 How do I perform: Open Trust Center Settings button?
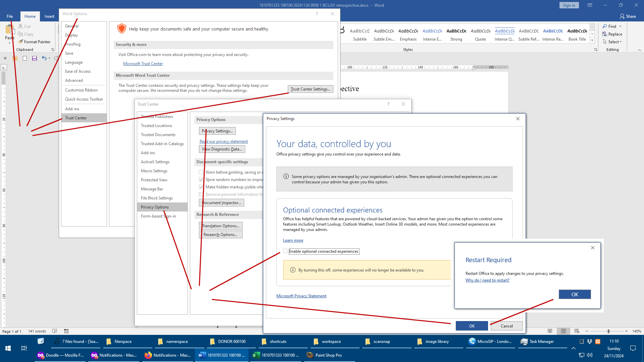point(311,89)
